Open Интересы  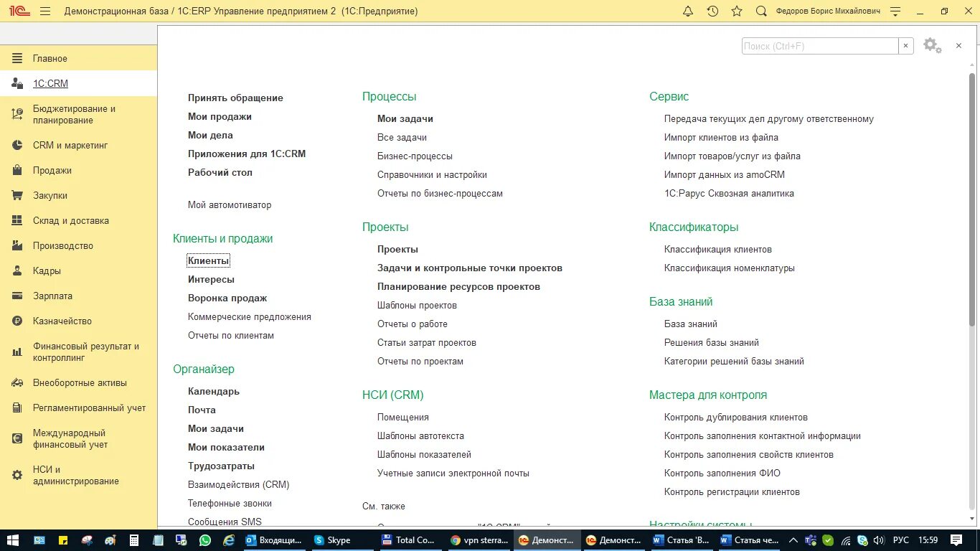(211, 279)
